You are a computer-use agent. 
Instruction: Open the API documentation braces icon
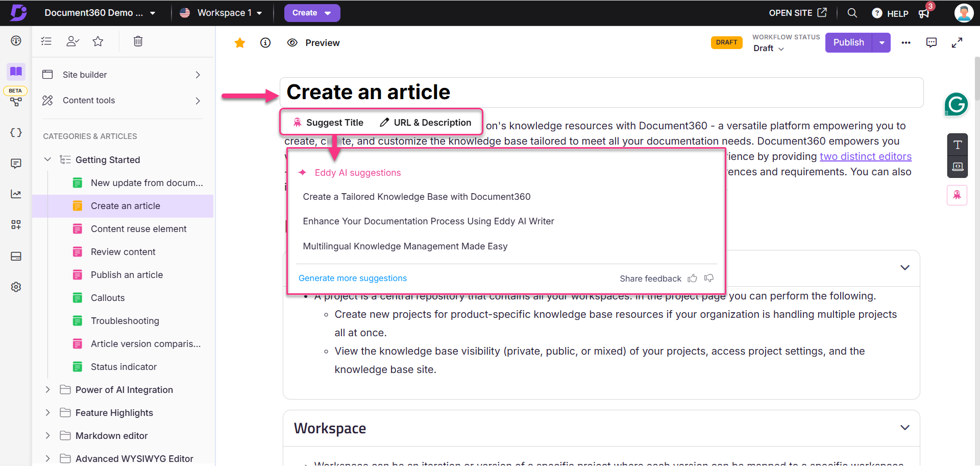[x=16, y=132]
